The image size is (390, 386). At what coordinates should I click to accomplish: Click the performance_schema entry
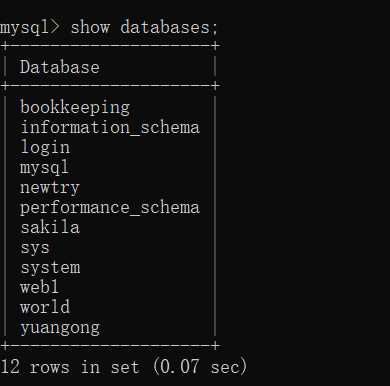110,208
